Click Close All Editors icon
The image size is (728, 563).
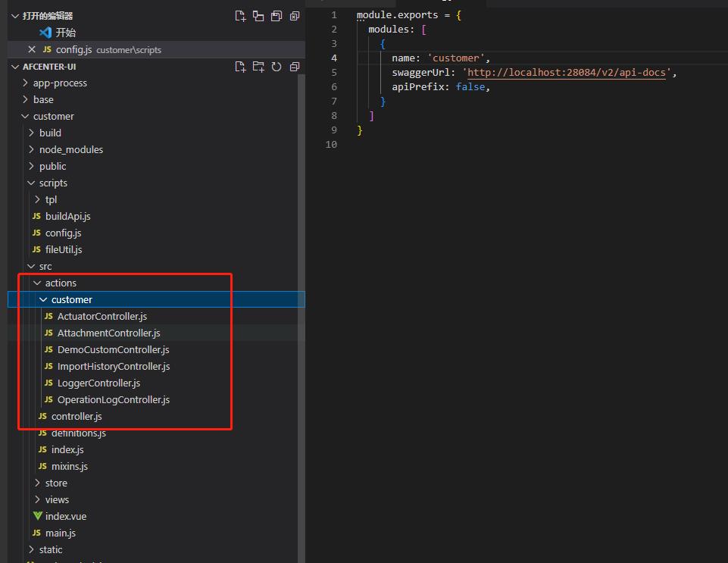(295, 16)
